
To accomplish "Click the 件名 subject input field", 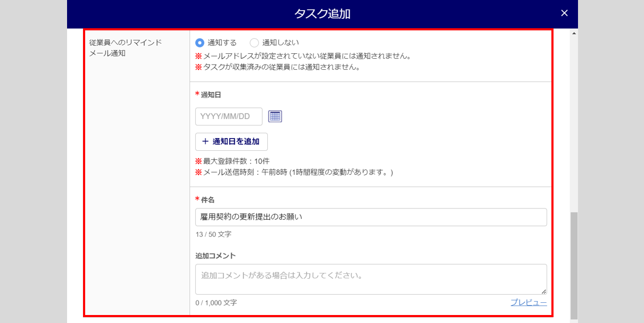I will click(371, 217).
